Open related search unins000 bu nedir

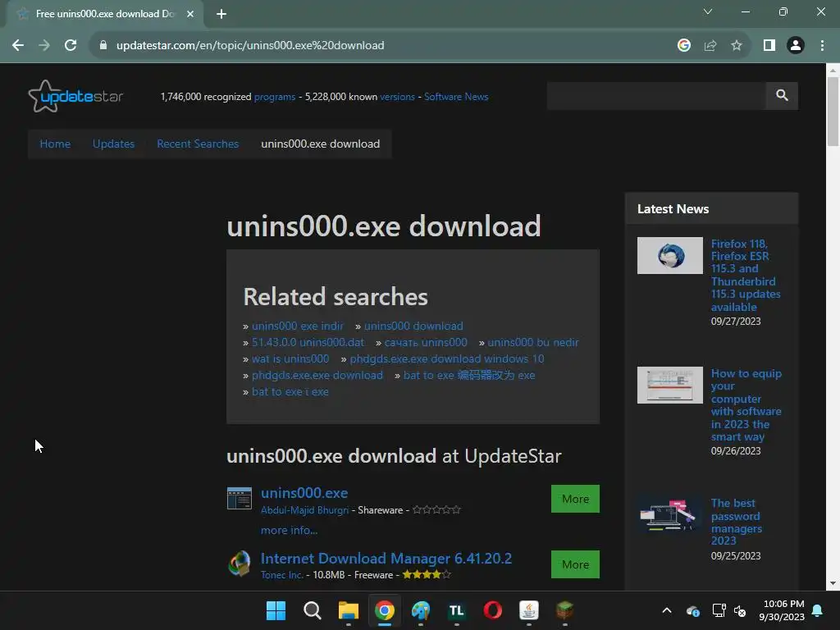click(x=533, y=342)
